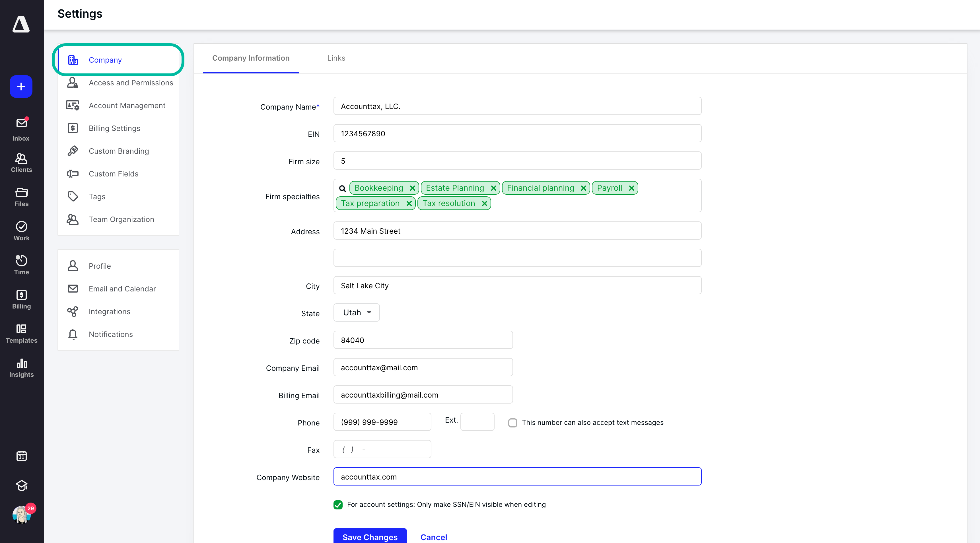Open the calendar icon in the sidebar
Viewport: 980px width, 543px height.
(21, 456)
